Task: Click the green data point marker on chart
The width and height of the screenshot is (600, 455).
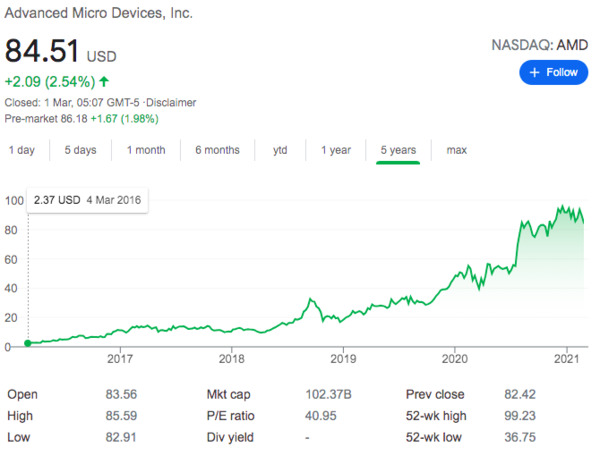Action: (x=28, y=343)
